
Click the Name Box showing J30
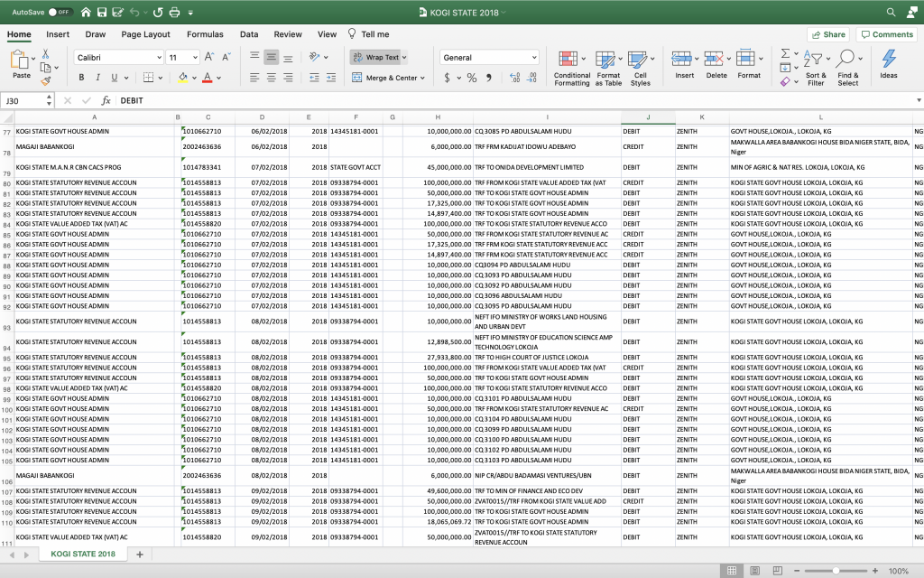27,100
